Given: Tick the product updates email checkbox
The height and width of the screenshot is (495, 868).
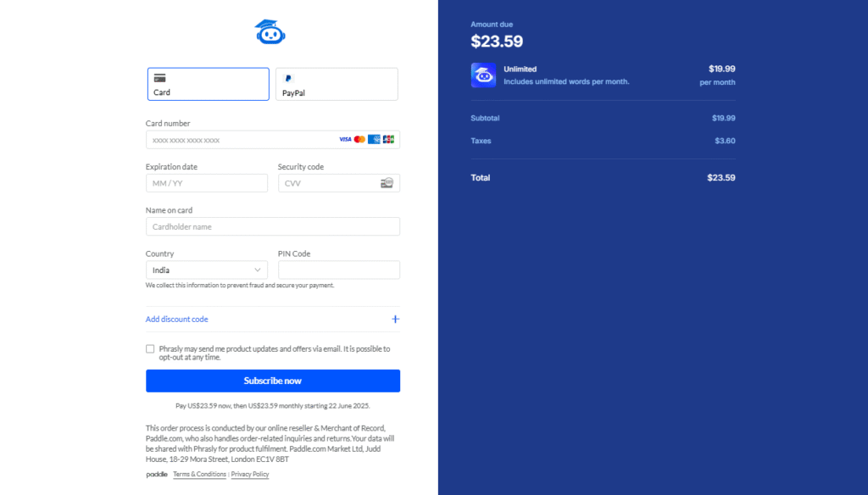Looking at the screenshot, I should click(150, 349).
